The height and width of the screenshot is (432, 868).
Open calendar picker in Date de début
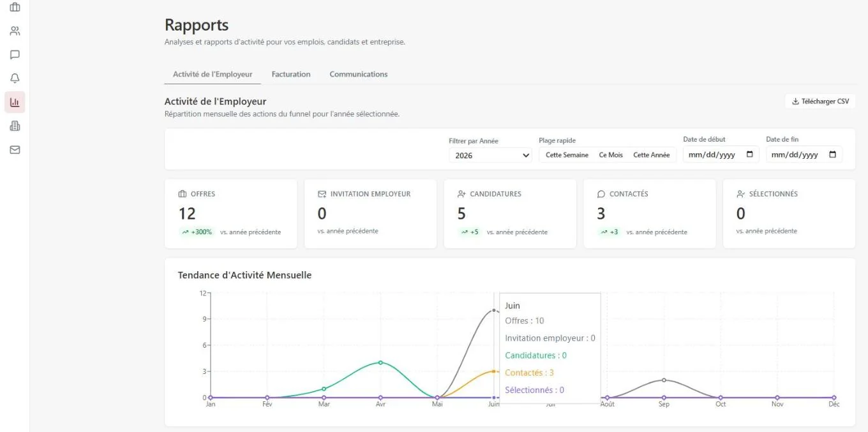750,154
